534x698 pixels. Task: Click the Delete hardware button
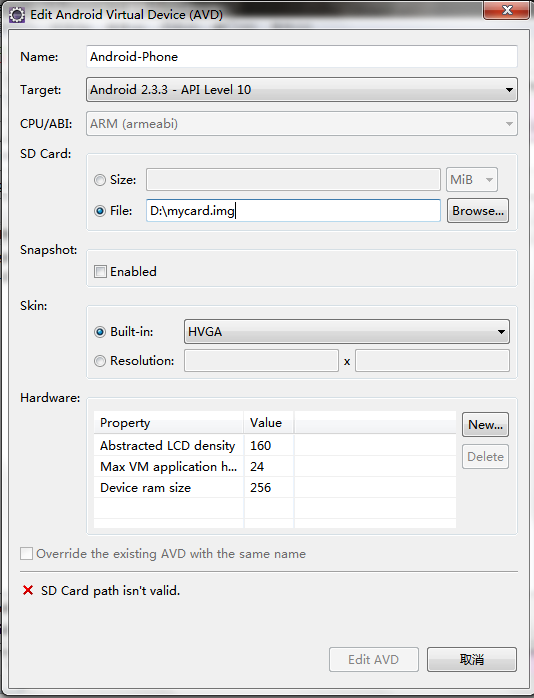[x=485, y=457]
